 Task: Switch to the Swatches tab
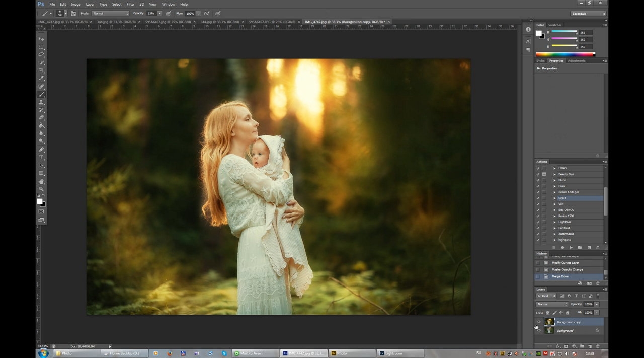555,25
